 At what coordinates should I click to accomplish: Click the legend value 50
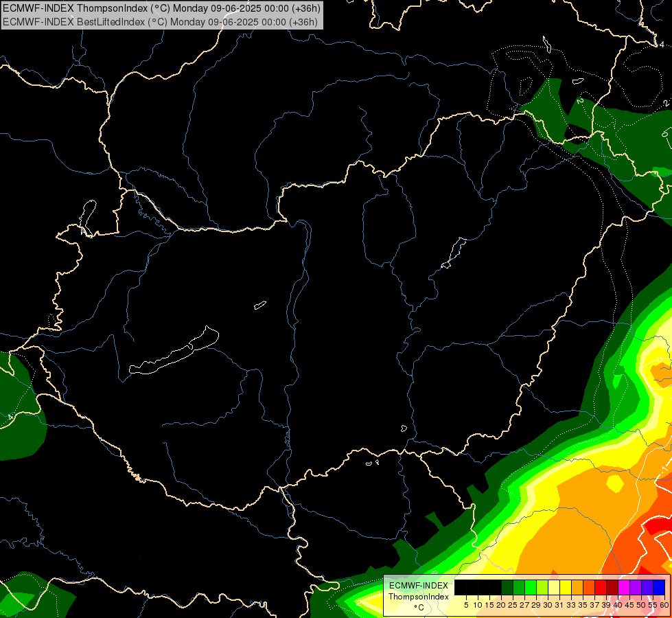coord(641,605)
